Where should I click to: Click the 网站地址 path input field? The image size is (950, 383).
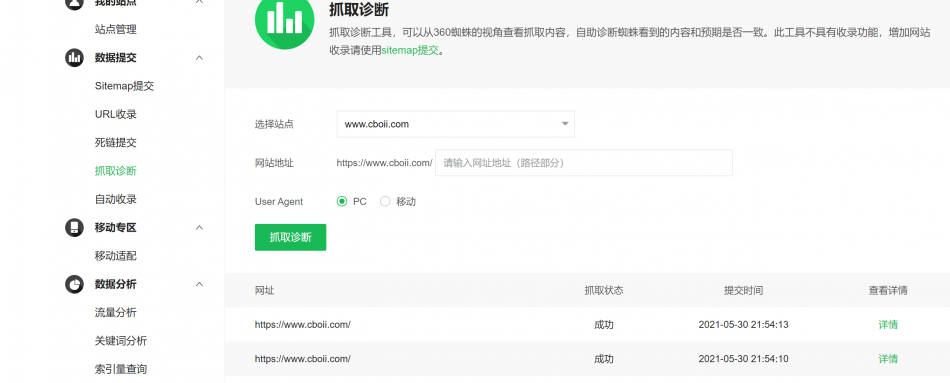[583, 163]
